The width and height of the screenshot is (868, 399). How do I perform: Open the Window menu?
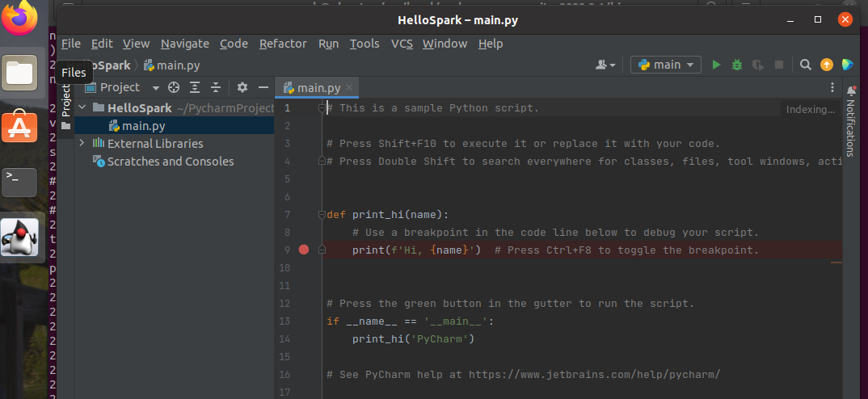[x=445, y=43]
